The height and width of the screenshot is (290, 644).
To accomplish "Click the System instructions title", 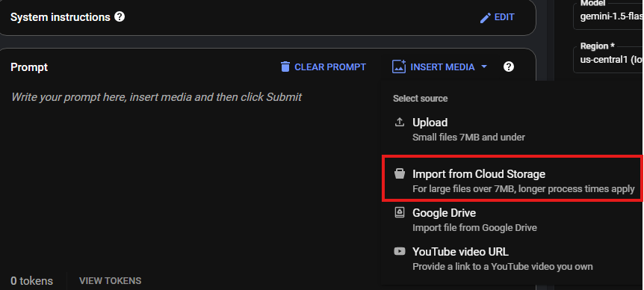I will tap(61, 17).
